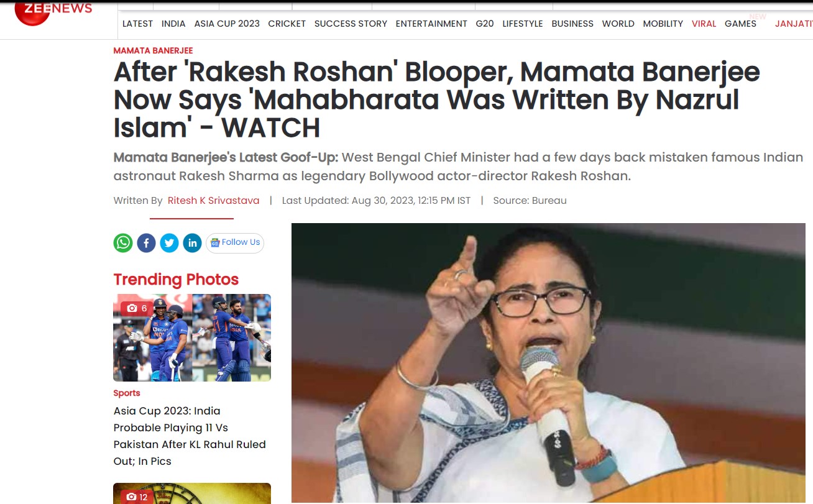Share article via Twitter icon
The height and width of the screenshot is (504, 813).
(x=169, y=242)
